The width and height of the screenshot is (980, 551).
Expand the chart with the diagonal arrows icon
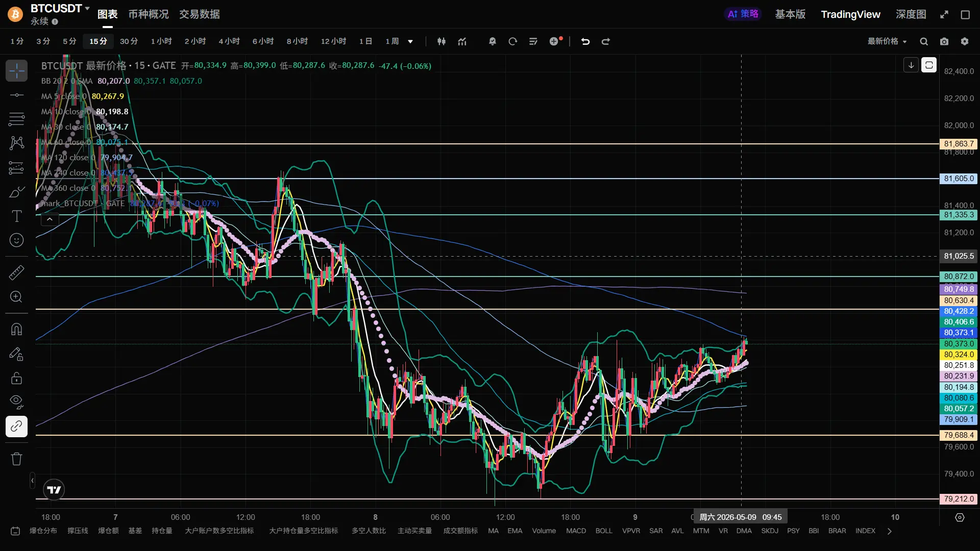(x=944, y=14)
